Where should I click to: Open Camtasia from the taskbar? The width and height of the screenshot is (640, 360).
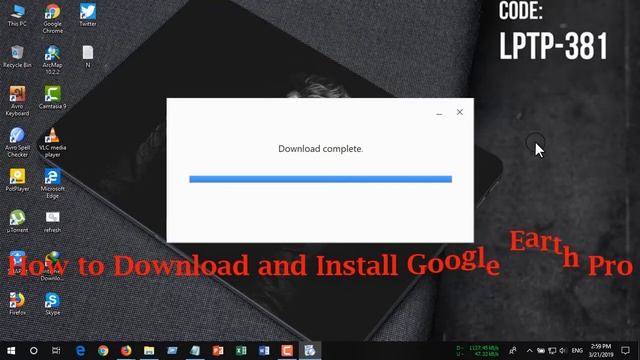click(287, 351)
